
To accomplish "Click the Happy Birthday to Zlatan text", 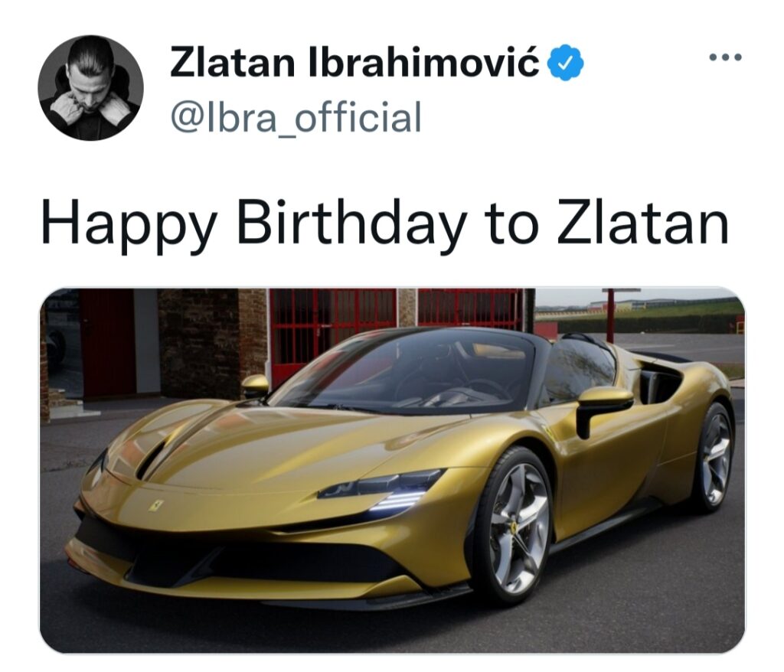I will 384,223.
